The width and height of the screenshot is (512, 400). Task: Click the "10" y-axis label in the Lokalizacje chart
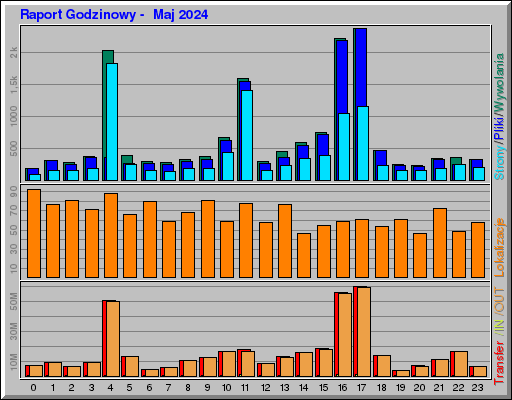pyautogui.click(x=14, y=268)
